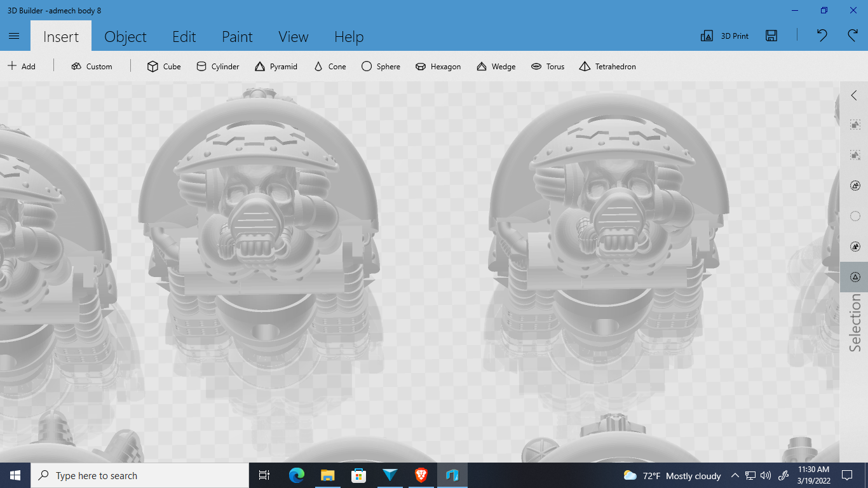Insert a Hexagon shape

pyautogui.click(x=438, y=66)
